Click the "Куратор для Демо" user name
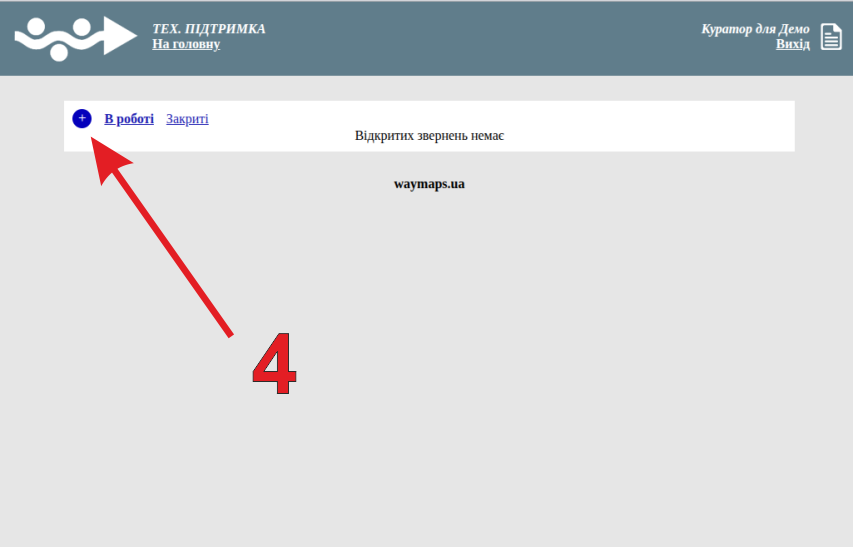This screenshot has width=853, height=547. point(755,29)
